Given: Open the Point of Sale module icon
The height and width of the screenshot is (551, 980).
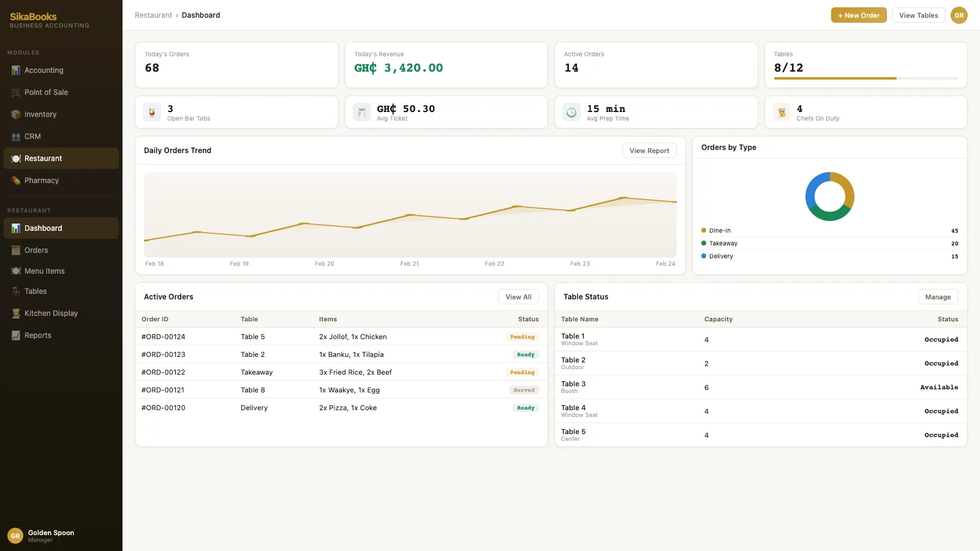Looking at the screenshot, I should 16,92.
